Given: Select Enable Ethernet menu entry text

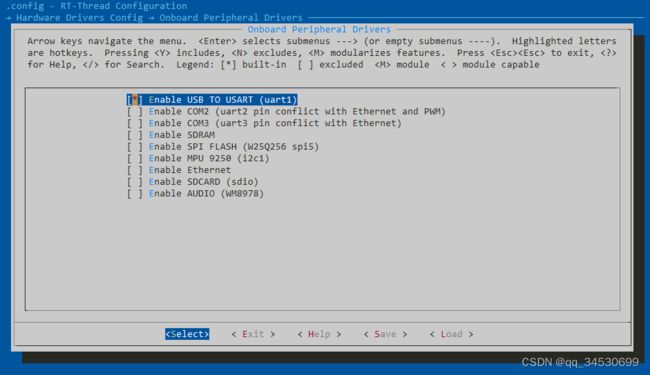Looking at the screenshot, I should tap(190, 170).
